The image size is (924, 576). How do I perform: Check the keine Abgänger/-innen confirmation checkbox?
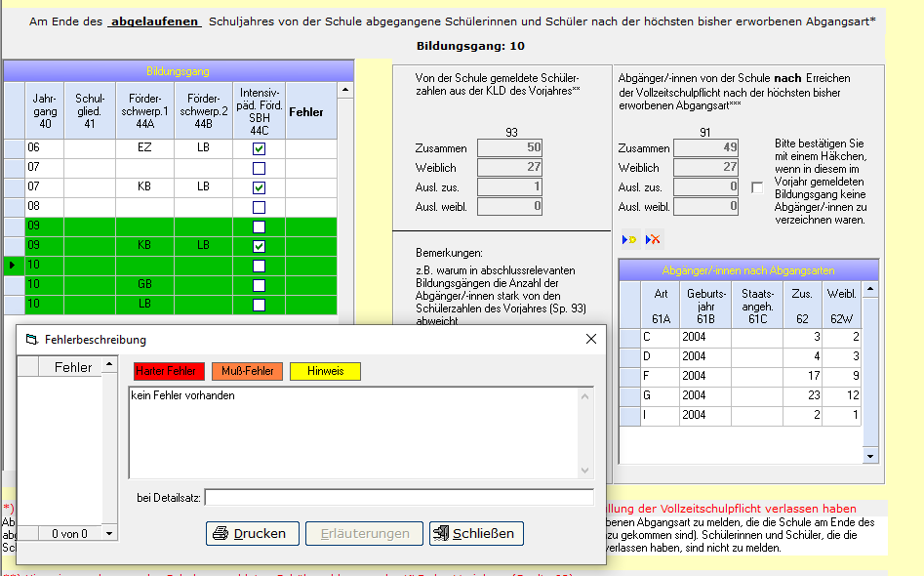pos(757,188)
